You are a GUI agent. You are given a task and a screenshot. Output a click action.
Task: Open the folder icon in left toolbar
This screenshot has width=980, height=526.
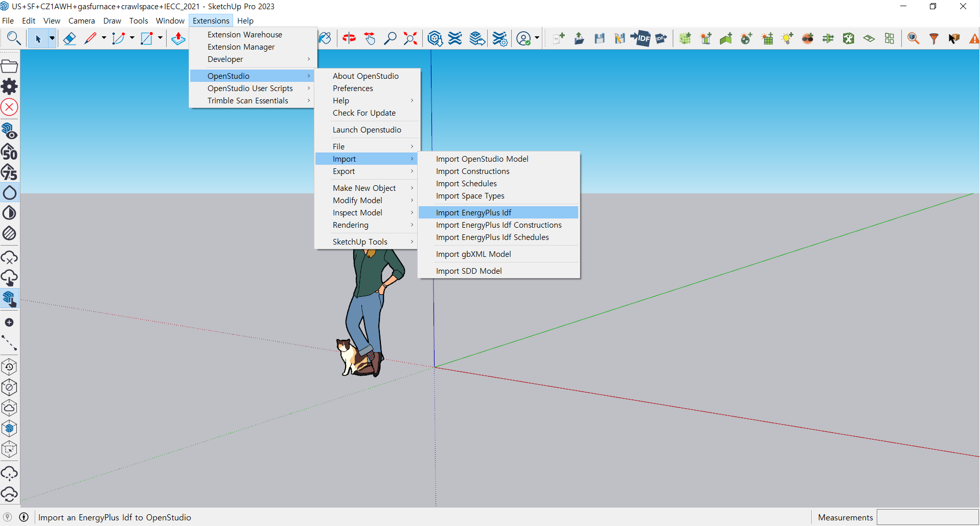coord(10,66)
